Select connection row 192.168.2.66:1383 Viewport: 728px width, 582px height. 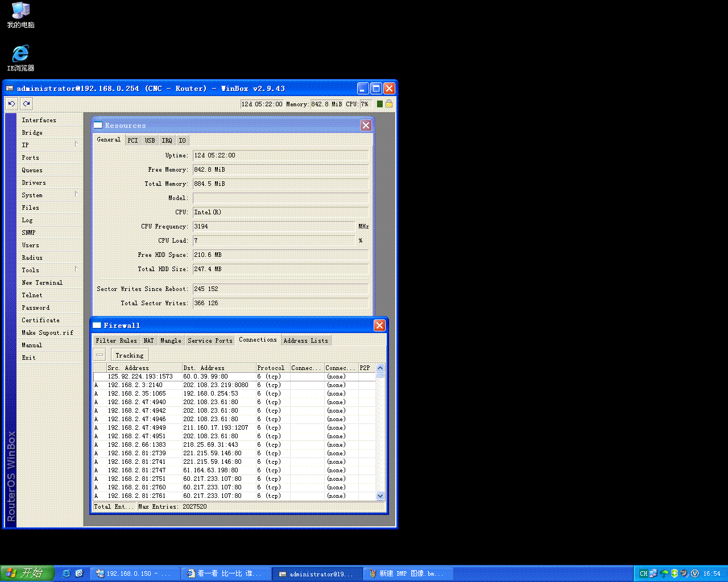point(234,444)
